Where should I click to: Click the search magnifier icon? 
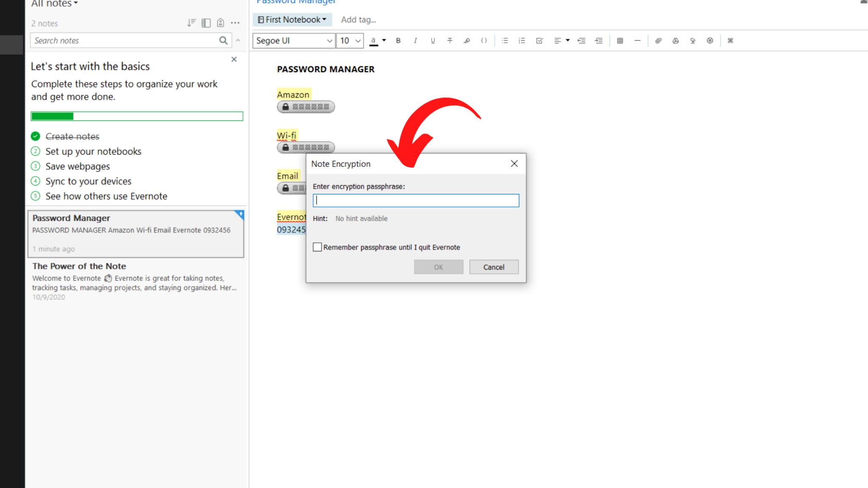223,40
